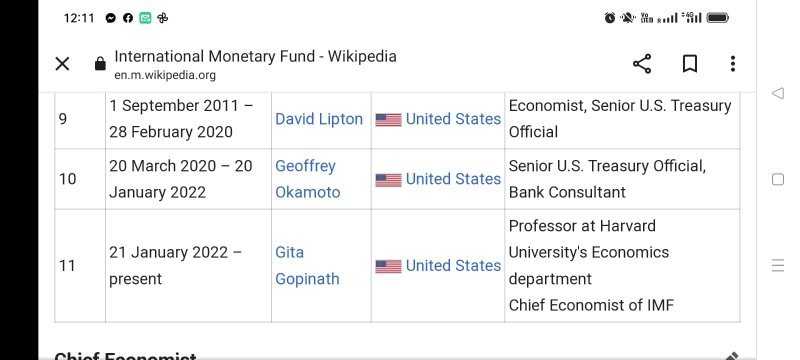Open United States link in row 9
The image size is (800, 360).
point(453,119)
